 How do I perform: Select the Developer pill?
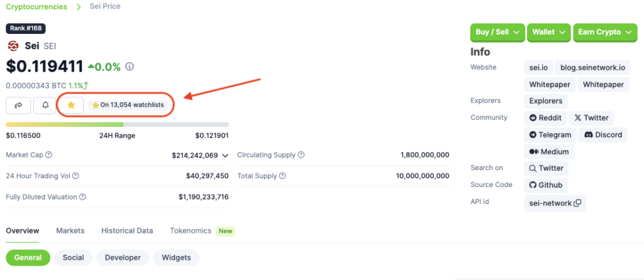[x=123, y=258]
